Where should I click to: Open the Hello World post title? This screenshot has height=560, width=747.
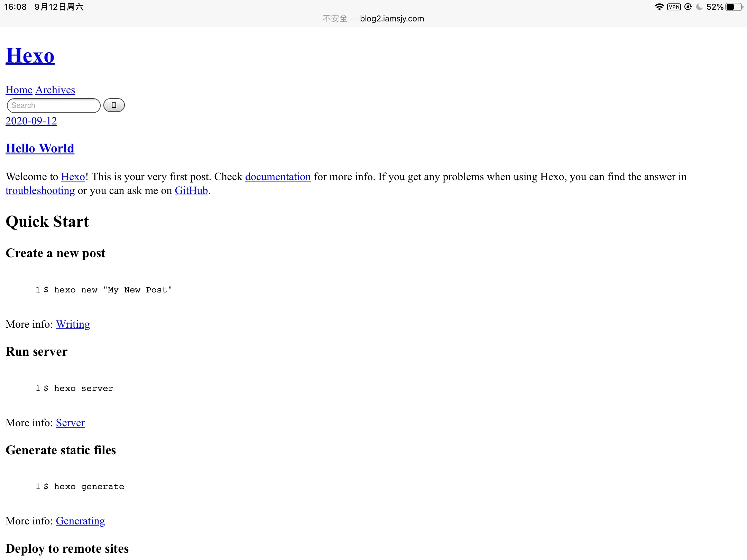40,148
